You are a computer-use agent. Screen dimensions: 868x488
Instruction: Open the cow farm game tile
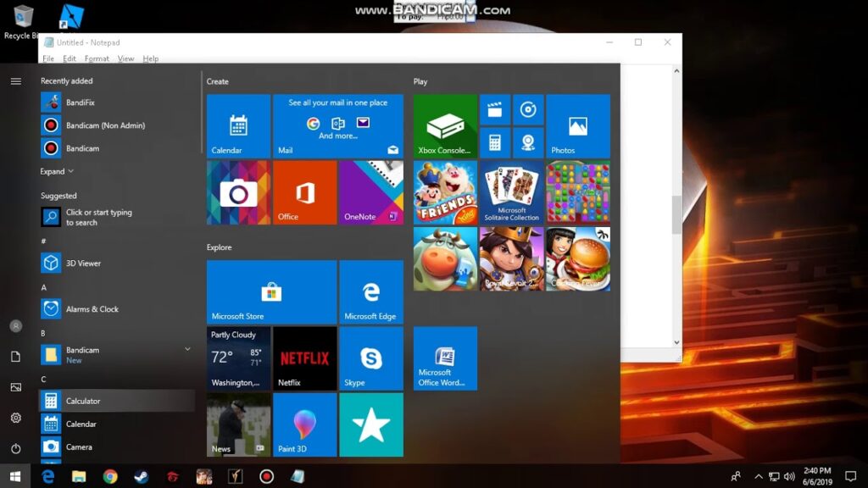446,259
